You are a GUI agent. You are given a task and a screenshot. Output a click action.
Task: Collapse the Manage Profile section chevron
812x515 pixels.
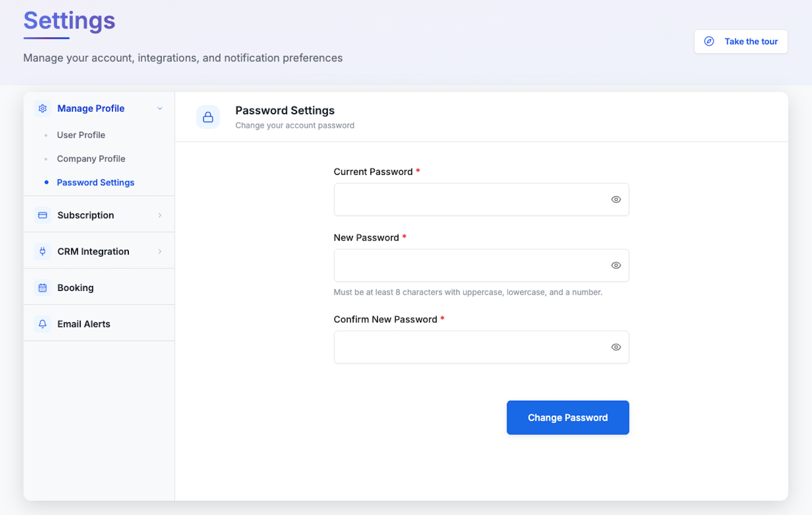pos(160,109)
